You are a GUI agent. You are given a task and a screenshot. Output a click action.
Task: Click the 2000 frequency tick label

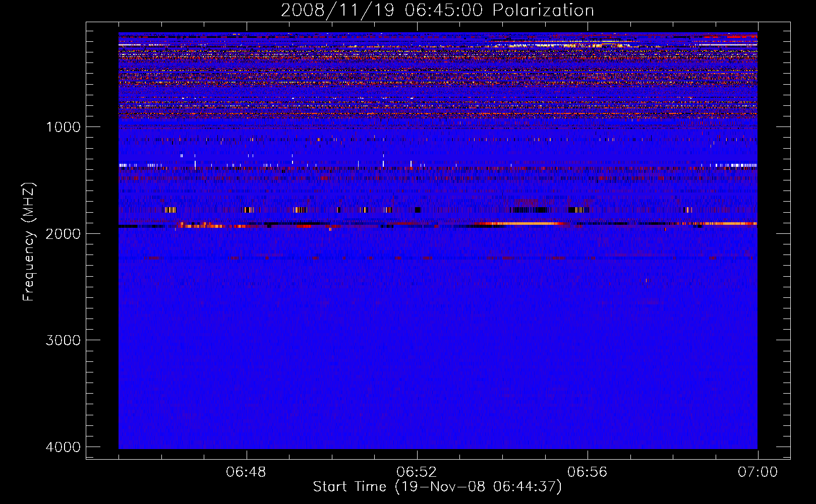click(x=63, y=233)
